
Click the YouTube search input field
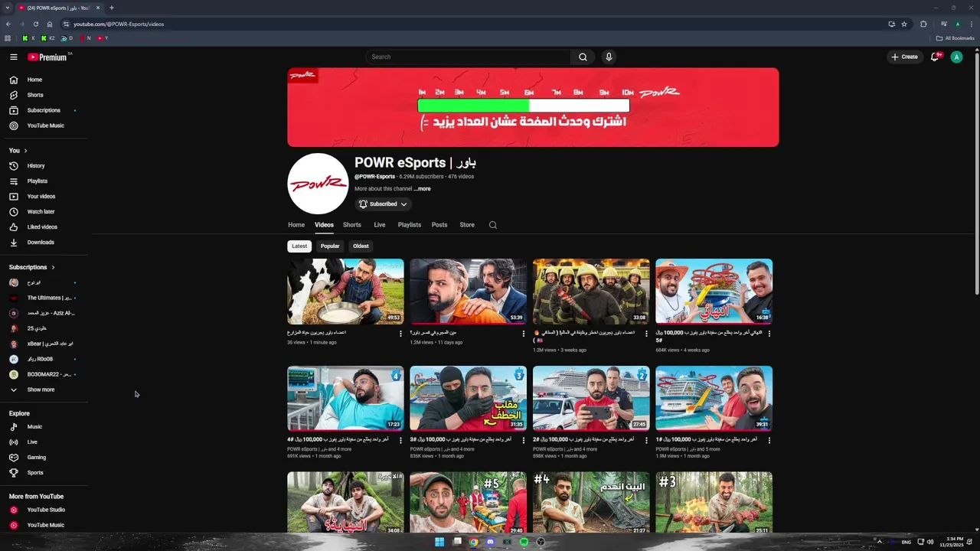[469, 57]
